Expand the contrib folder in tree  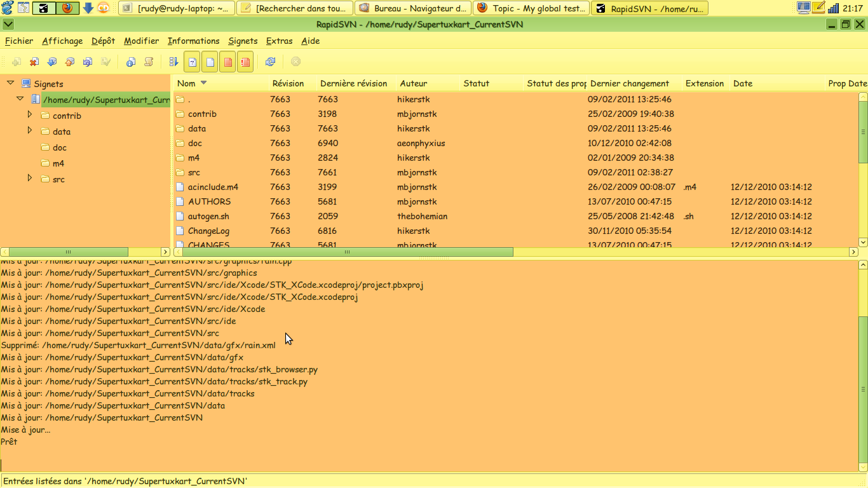pos(30,115)
